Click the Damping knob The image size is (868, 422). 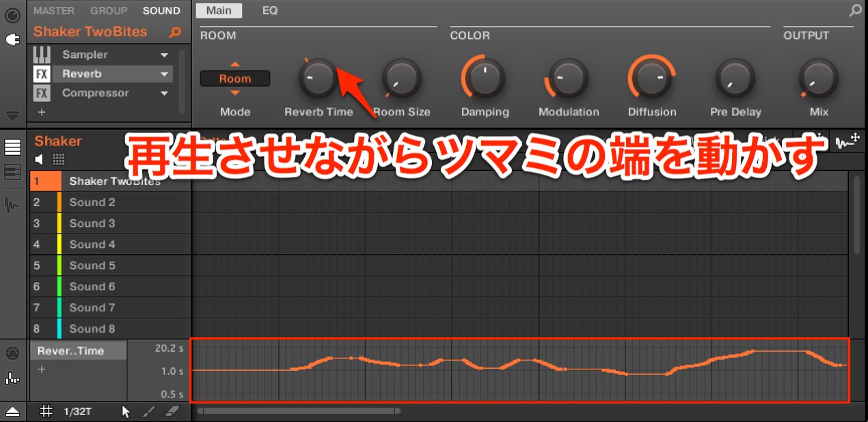(485, 78)
